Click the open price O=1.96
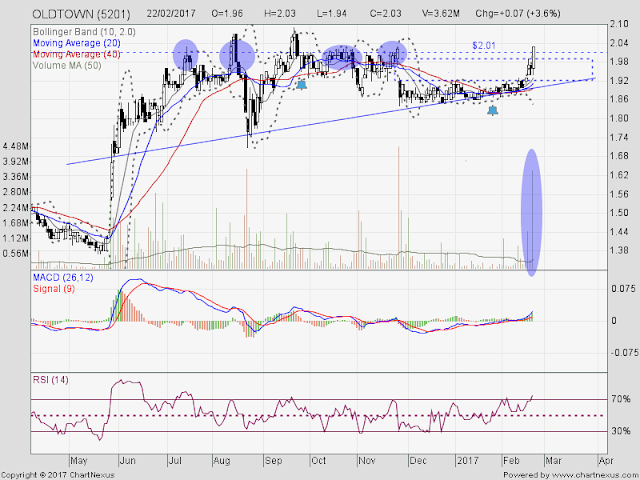This screenshot has height=480, width=640. tap(227, 13)
